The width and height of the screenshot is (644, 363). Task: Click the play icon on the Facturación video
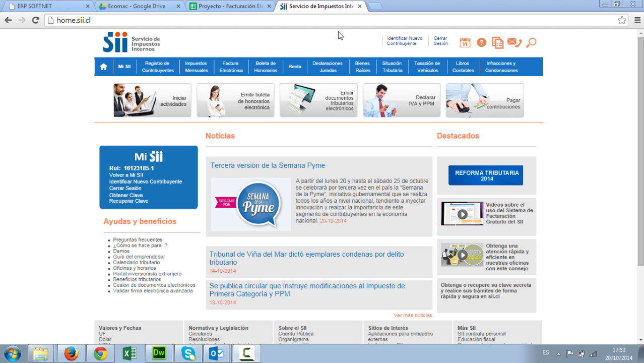pyautogui.click(x=462, y=214)
